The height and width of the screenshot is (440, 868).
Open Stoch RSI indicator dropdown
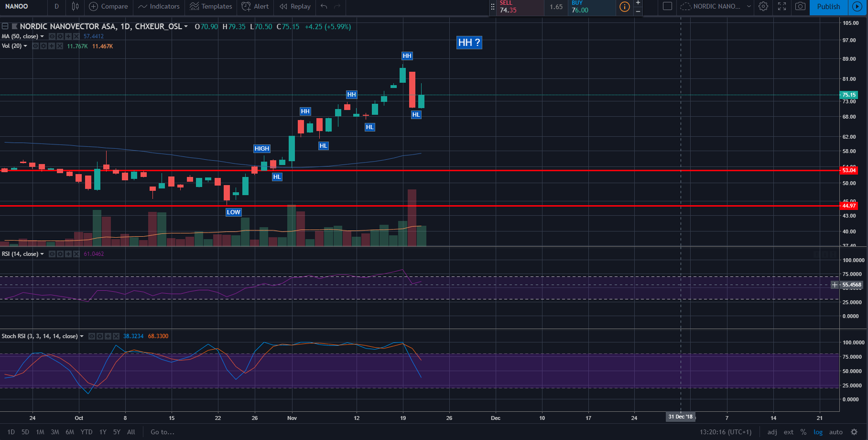pyautogui.click(x=82, y=336)
